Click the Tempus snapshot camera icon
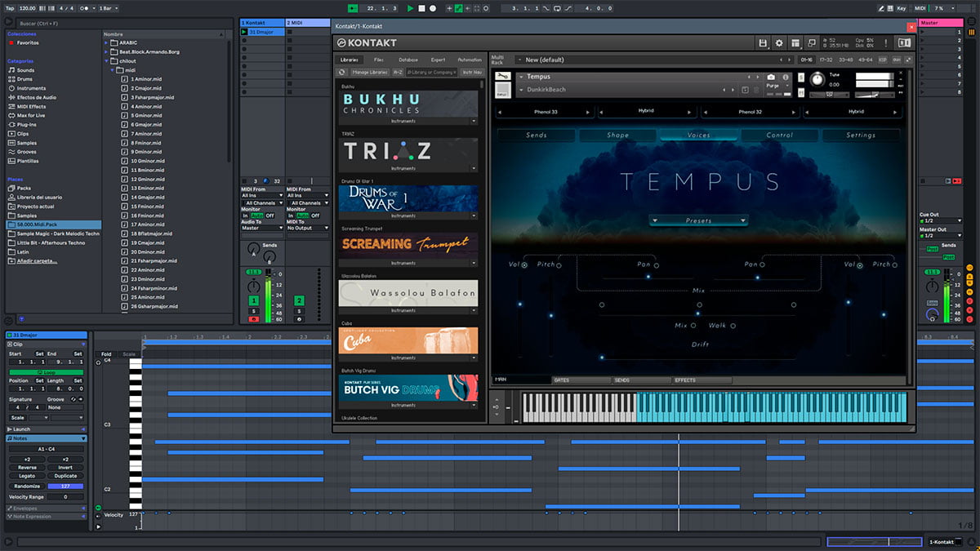 (x=771, y=77)
